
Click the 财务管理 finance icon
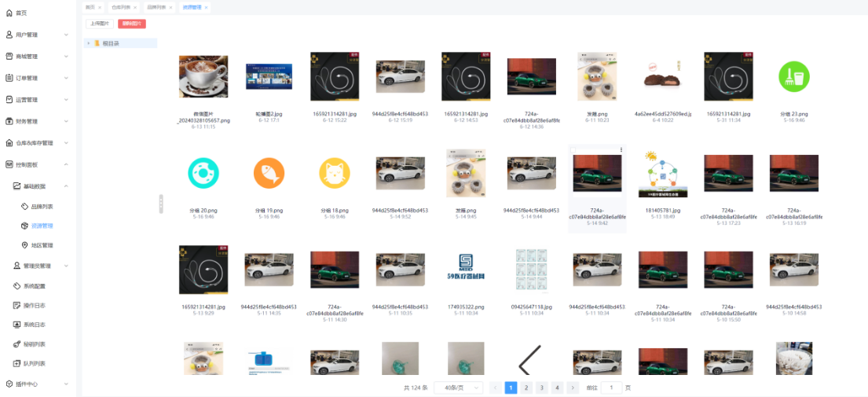[9, 121]
